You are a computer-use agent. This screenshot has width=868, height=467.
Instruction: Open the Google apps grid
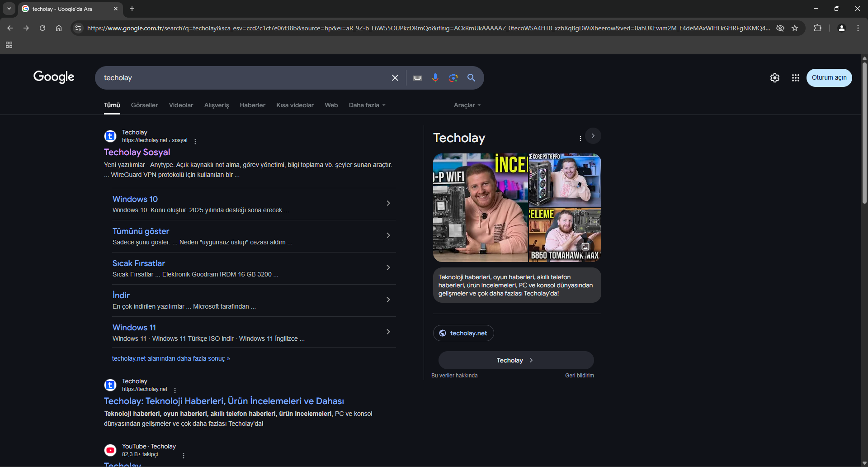tap(796, 78)
